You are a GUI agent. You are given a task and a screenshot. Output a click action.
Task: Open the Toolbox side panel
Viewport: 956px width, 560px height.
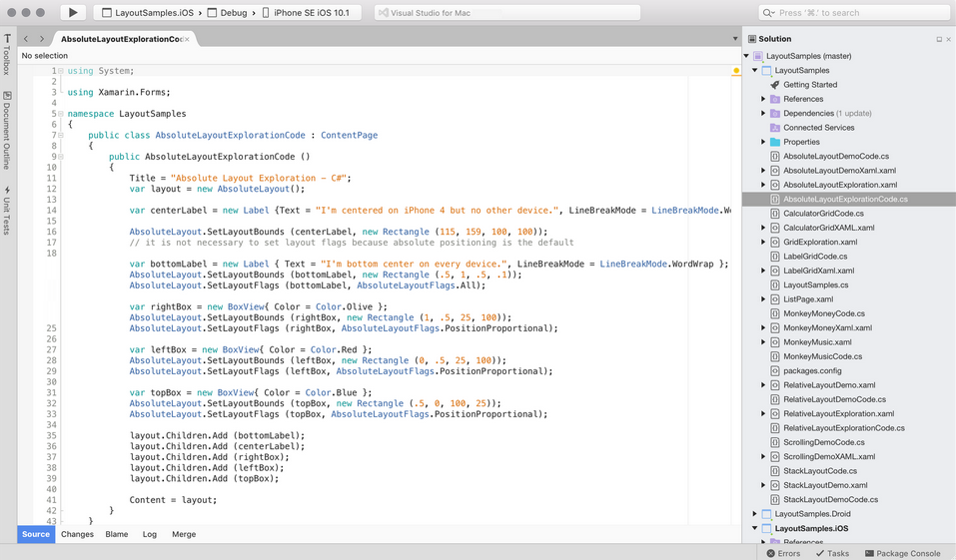tap(7, 55)
